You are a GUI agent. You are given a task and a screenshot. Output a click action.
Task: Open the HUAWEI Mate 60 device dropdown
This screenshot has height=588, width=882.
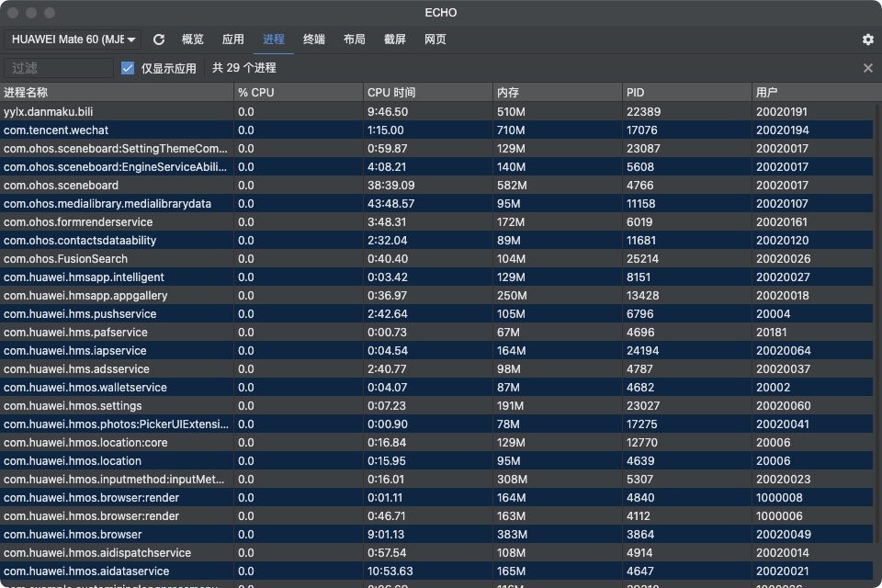coord(73,40)
